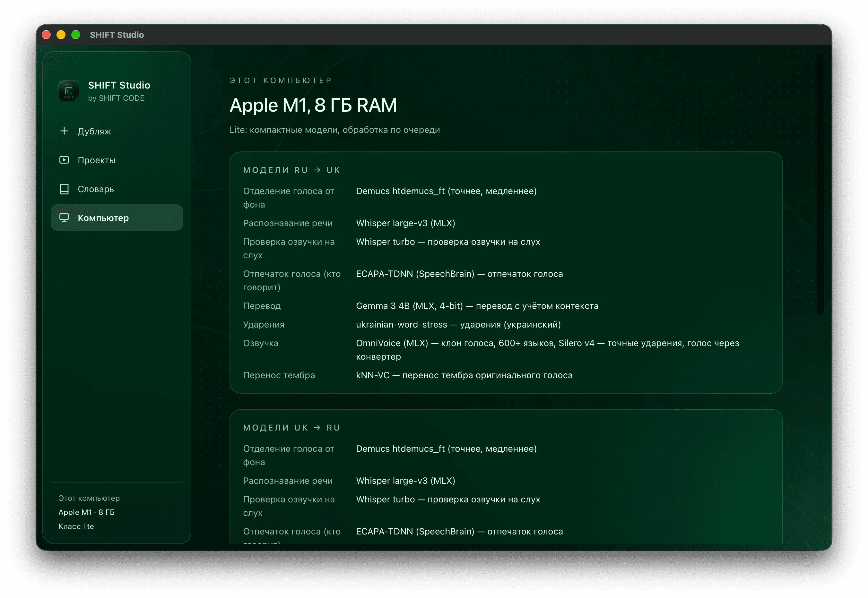Select the Компьютер sidebar item
Image resolution: width=868 pixels, height=598 pixels.
[x=117, y=218]
